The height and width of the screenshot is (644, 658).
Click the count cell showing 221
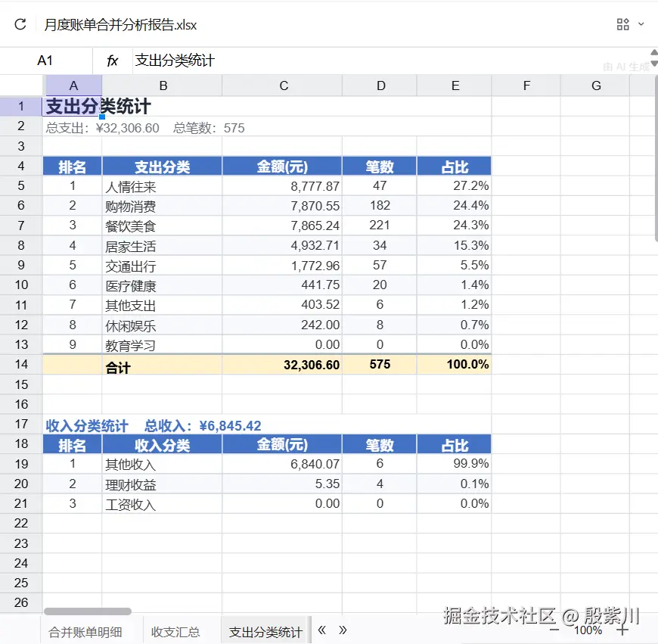click(380, 226)
